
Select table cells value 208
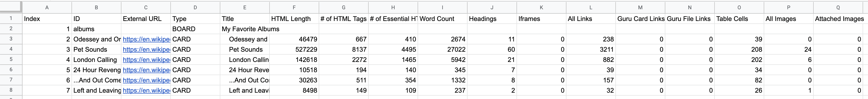tap(739, 49)
